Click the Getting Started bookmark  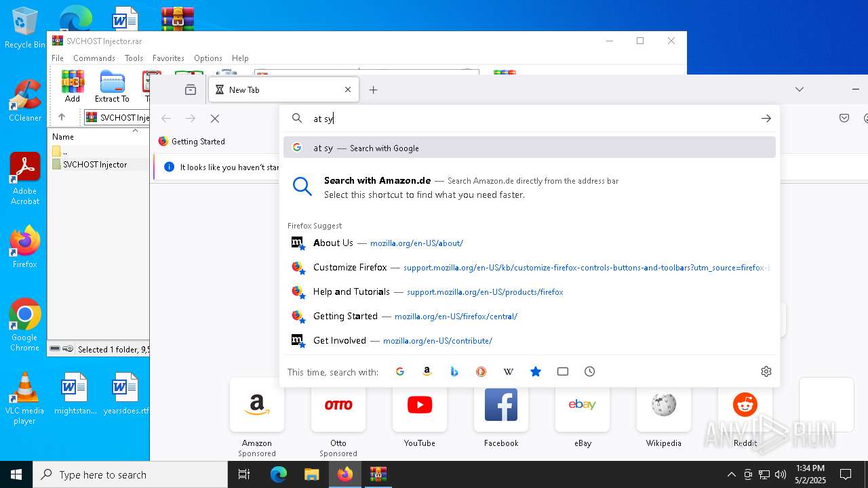[x=192, y=142]
